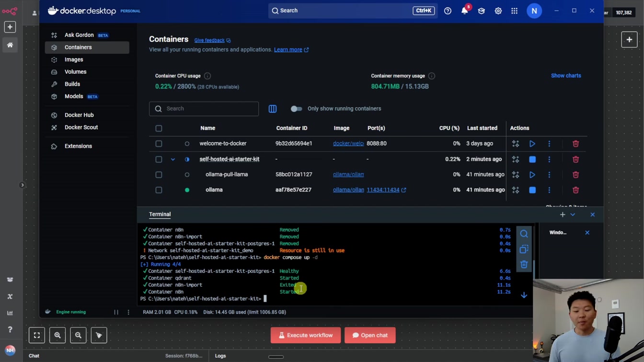This screenshot has height=362, width=644.
Task: Check the ollama-pull-llama row checkbox
Action: click(159, 175)
